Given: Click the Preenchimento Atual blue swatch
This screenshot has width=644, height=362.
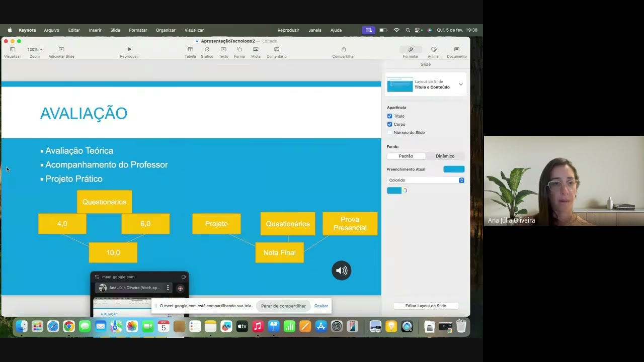Looking at the screenshot, I should tap(454, 169).
